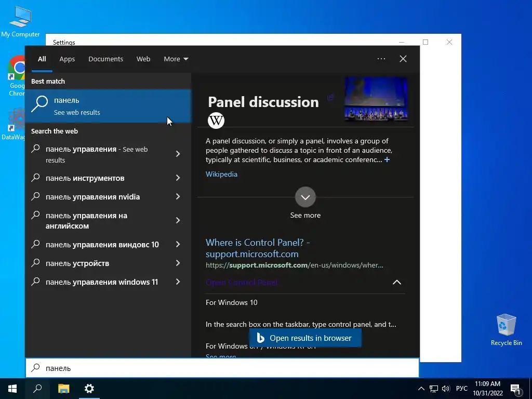Screen dimensions: 532x399
Task: Open File Explorer from the taskbar
Action: [63, 389]
